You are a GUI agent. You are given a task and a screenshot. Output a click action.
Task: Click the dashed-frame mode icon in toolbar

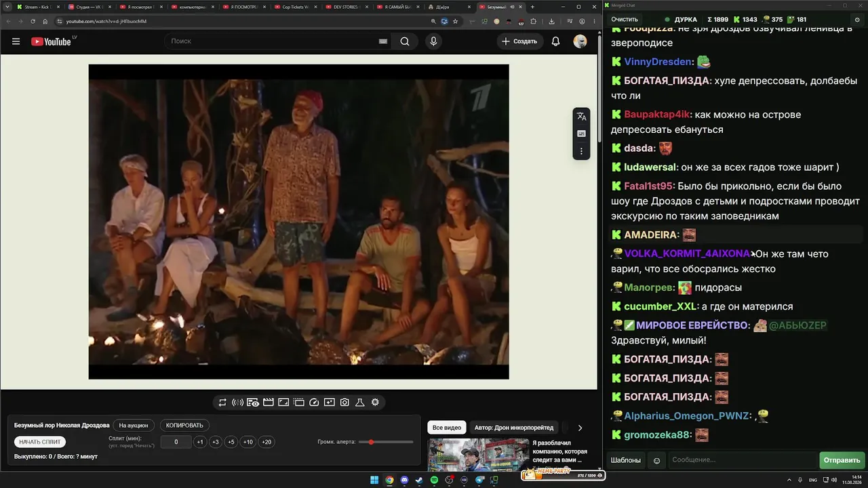tap(298, 403)
